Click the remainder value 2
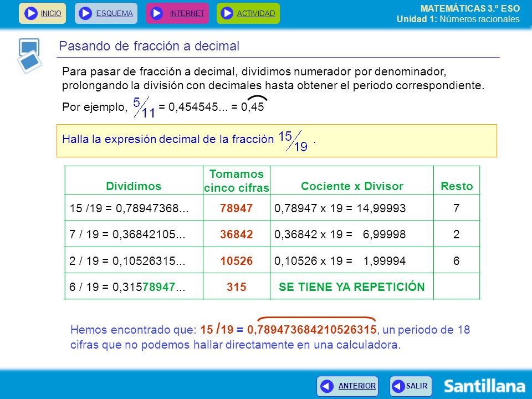The height and width of the screenshot is (399, 532). [456, 234]
